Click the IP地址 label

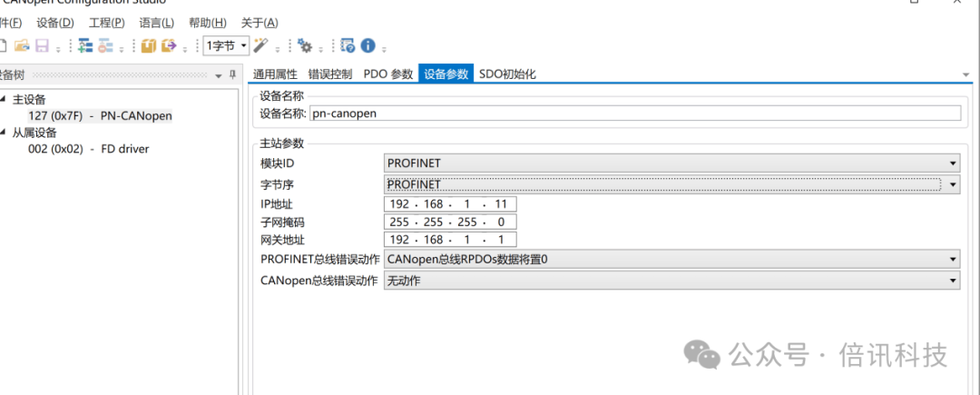[276, 203]
